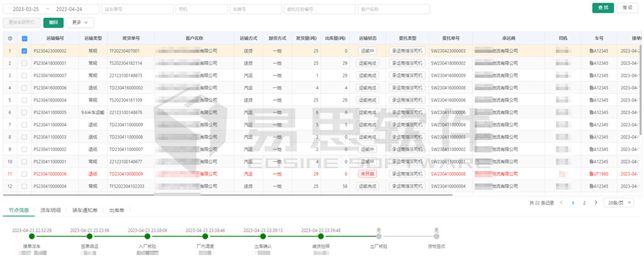Viewport: 644px width, 262px height.
Task: Click the 客户名称 search input field
Action: click(394, 9)
